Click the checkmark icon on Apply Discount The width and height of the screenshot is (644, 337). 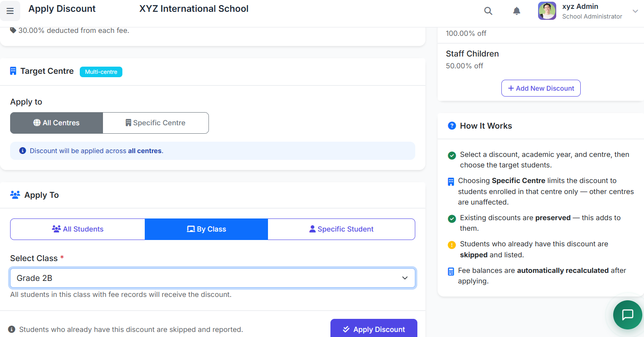click(346, 329)
